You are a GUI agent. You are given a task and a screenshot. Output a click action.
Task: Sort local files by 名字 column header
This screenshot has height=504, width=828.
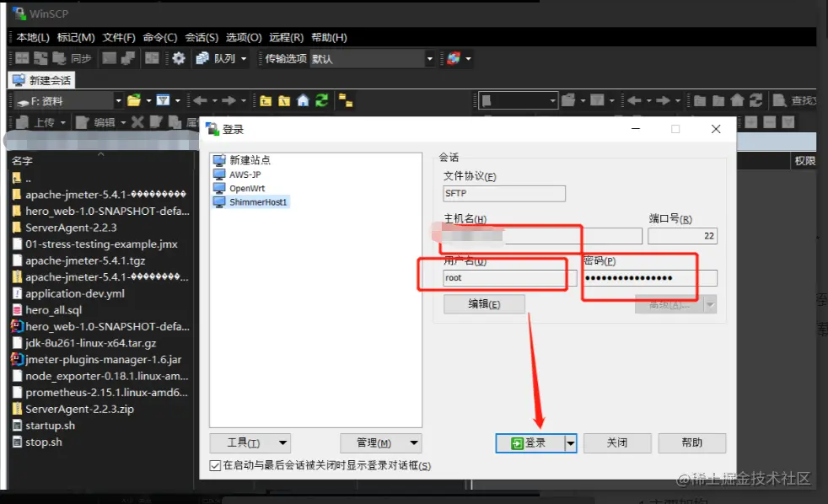coord(22,161)
